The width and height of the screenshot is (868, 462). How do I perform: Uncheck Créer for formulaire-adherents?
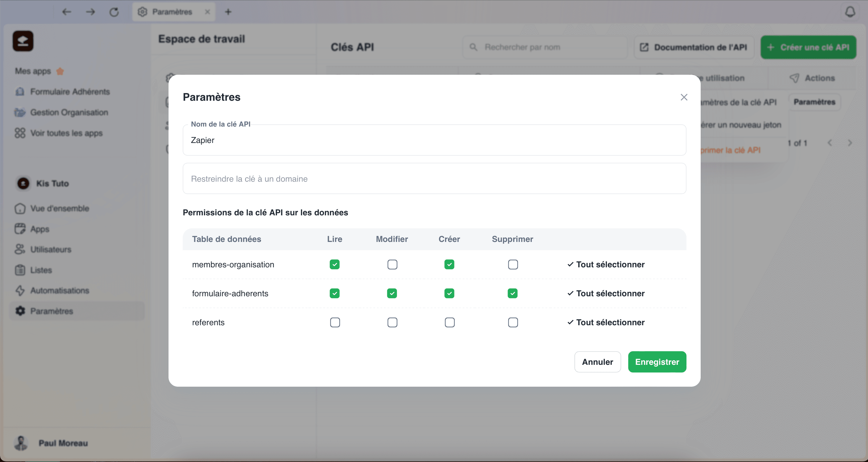click(x=449, y=293)
